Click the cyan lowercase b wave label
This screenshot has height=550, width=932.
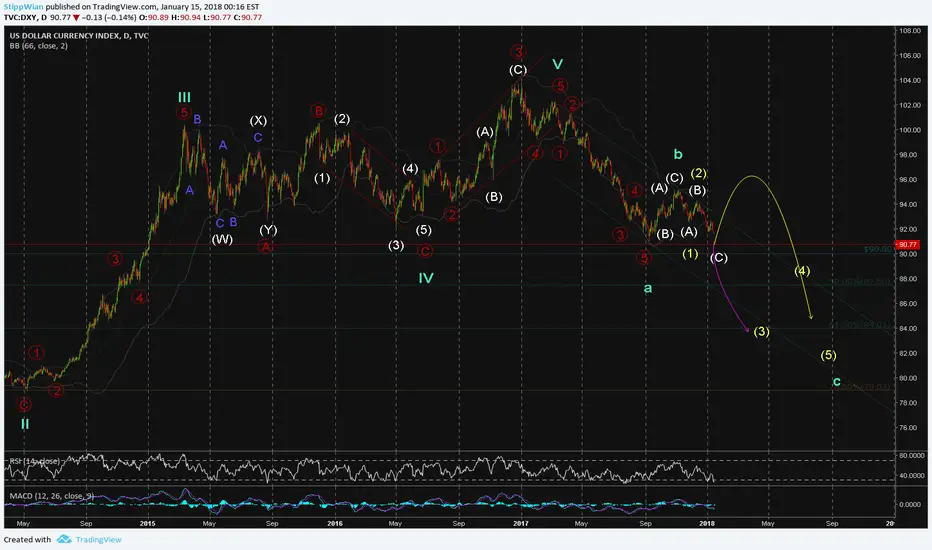coord(678,154)
